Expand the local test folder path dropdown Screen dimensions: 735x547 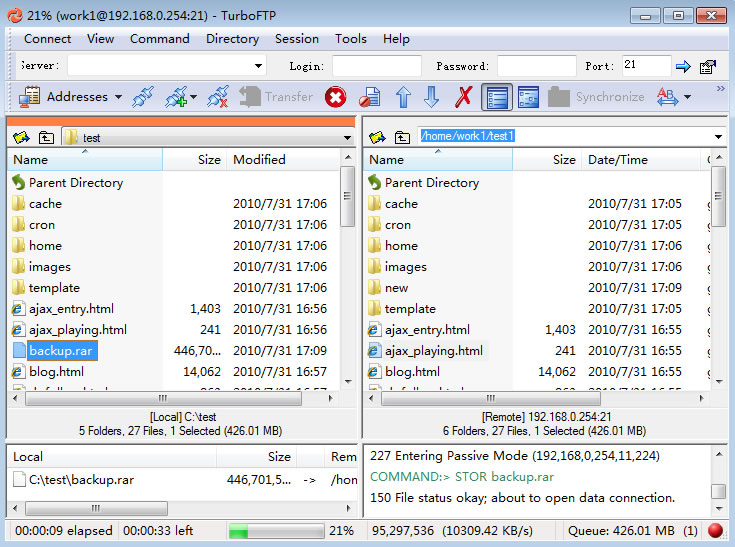click(x=347, y=138)
